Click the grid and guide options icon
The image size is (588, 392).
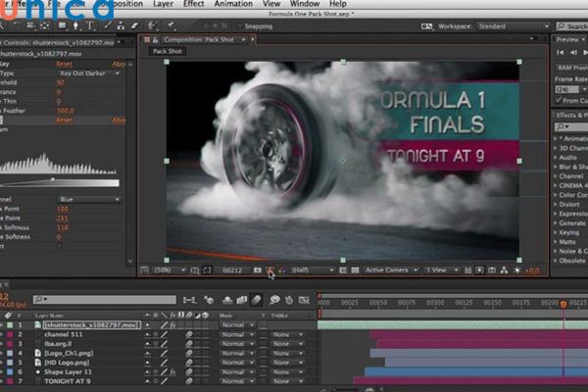195,270
